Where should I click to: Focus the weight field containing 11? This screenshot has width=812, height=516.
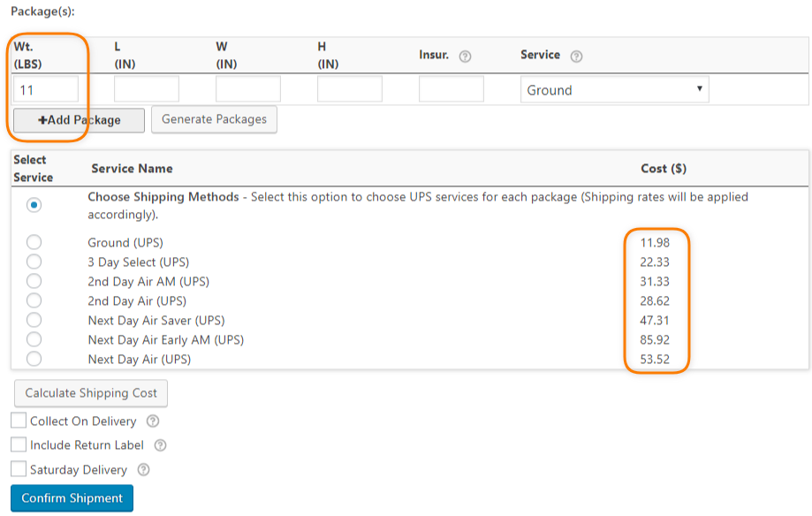pos(46,89)
